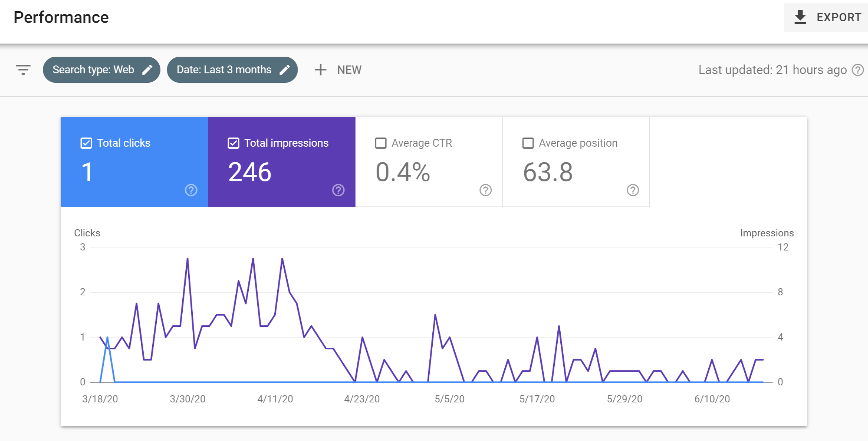
Task: Click the EXPORT button label
Action: point(839,18)
